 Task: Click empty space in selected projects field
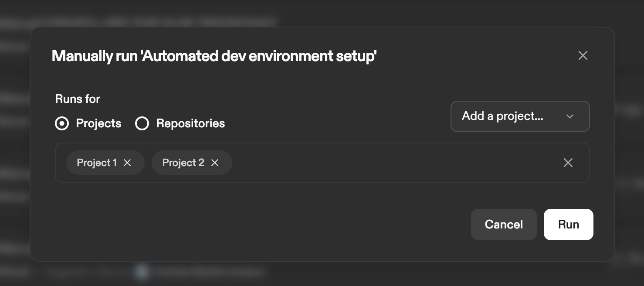[392, 163]
